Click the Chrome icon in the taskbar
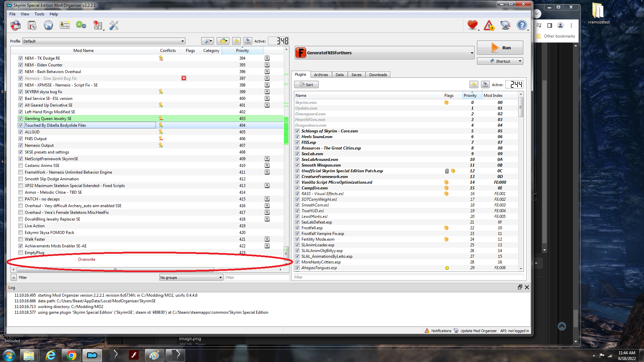 point(71,355)
